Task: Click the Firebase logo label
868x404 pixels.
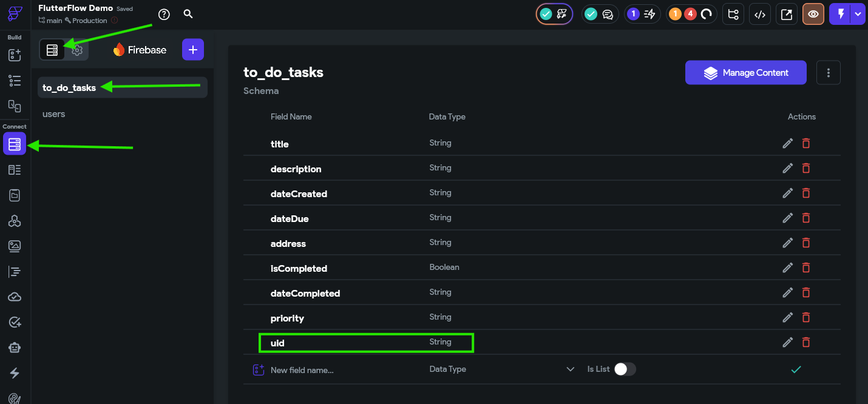Action: tap(140, 50)
